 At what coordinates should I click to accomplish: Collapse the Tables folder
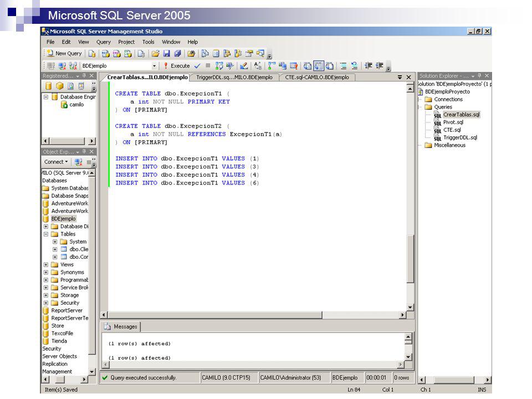tap(46, 234)
